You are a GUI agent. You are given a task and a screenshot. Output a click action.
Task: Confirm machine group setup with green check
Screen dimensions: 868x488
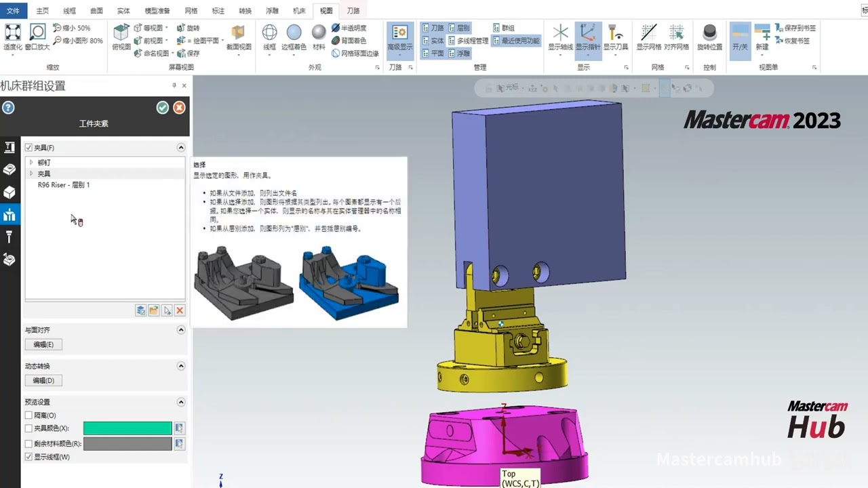162,108
